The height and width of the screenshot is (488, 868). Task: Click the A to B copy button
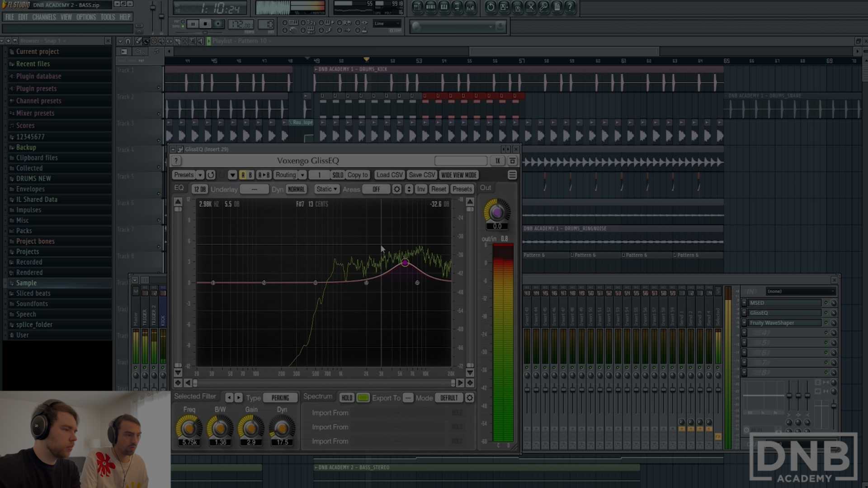click(x=264, y=175)
